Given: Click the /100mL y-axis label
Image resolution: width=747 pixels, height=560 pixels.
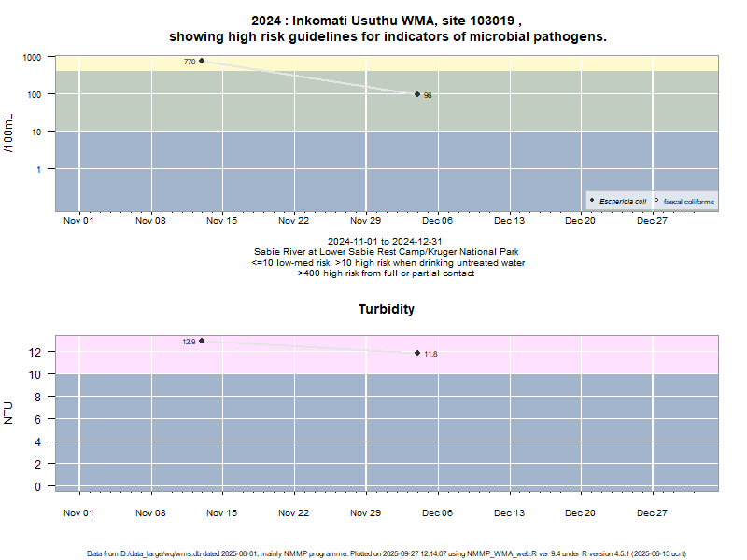Looking at the screenshot, I should tap(9, 133).
